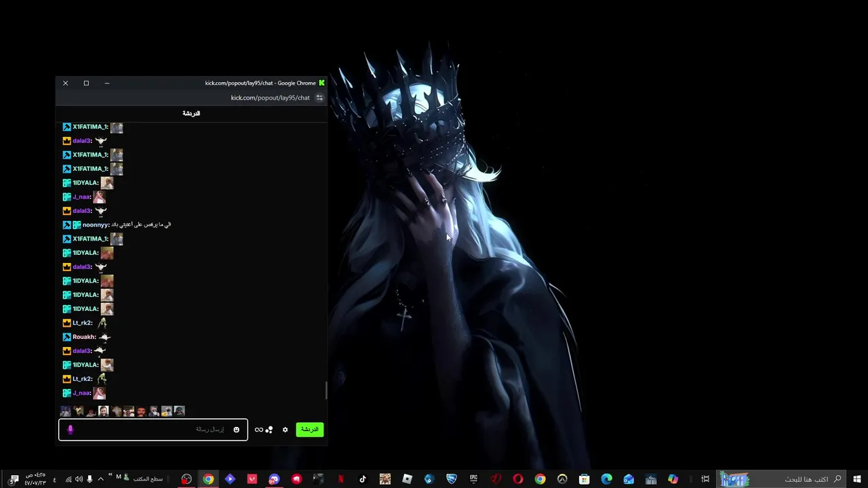Screen dimensions: 868x488
Task: Open chat settings gear icon
Action: 285,430
